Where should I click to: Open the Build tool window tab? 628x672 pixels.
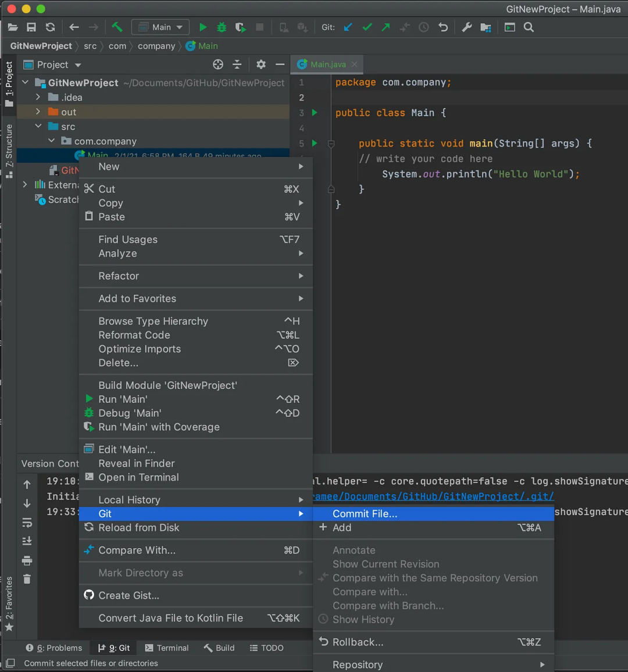click(219, 648)
